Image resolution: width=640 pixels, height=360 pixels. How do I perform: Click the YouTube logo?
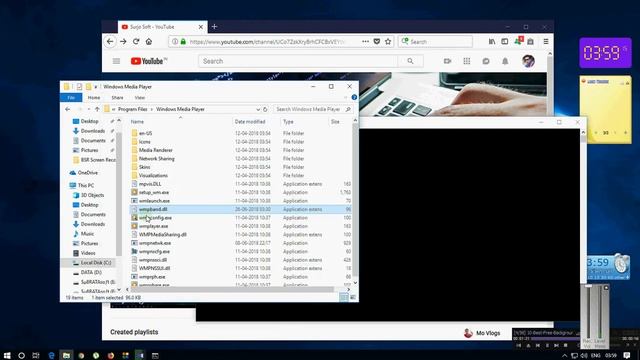click(x=149, y=61)
